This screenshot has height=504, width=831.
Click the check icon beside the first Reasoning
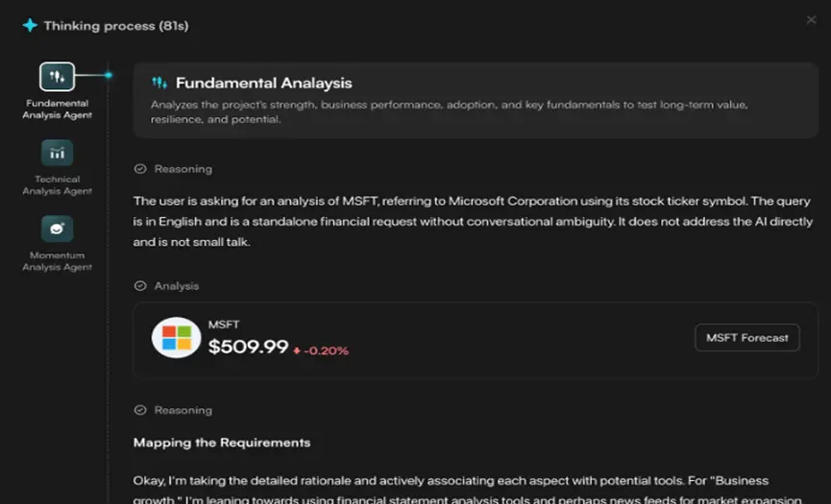tap(140, 169)
